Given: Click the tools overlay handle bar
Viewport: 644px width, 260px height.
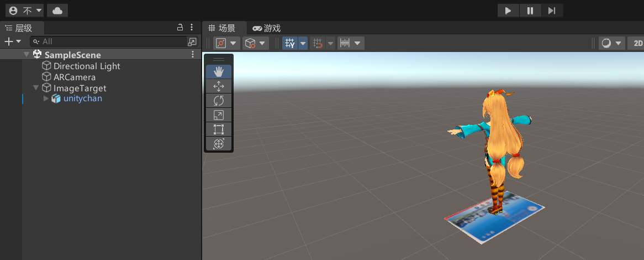Looking at the screenshot, I should click(x=219, y=59).
